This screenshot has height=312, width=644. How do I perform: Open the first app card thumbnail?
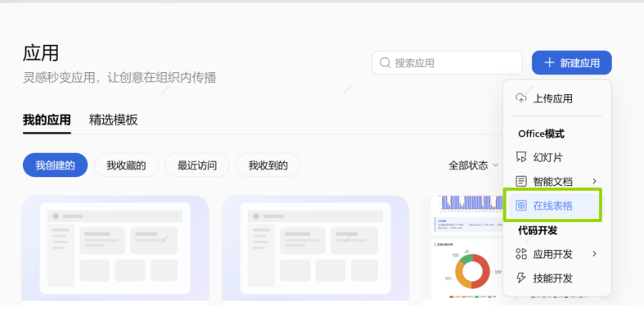pos(115,248)
